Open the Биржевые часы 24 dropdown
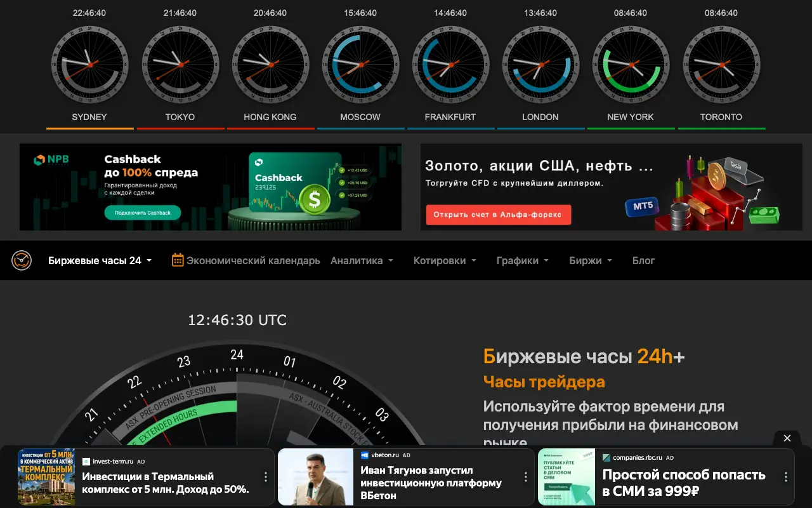812x508 pixels. (x=100, y=260)
